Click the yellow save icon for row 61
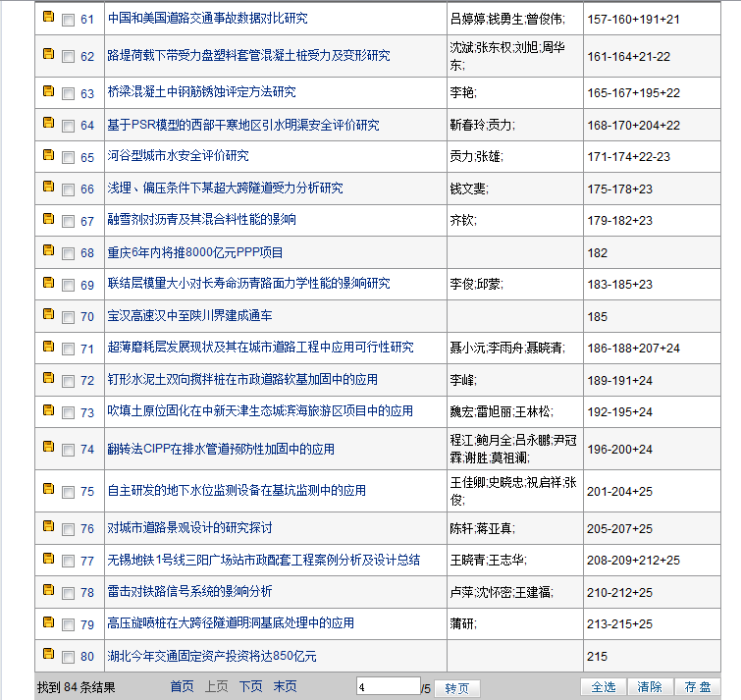This screenshot has width=741, height=700. pos(48,18)
